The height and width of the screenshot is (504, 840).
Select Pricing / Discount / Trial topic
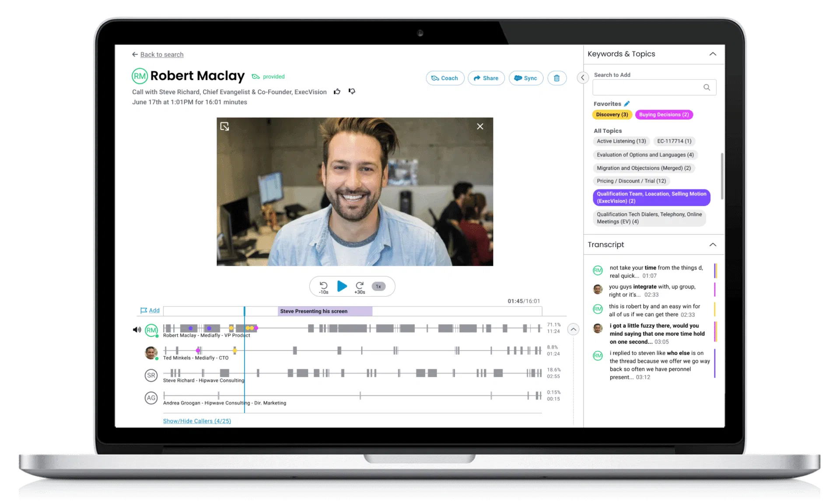coord(631,181)
